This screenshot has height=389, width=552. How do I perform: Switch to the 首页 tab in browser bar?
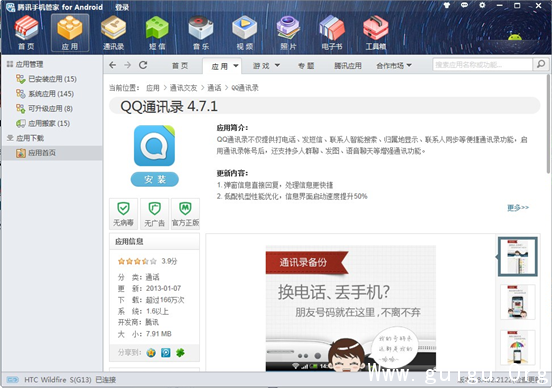point(180,66)
